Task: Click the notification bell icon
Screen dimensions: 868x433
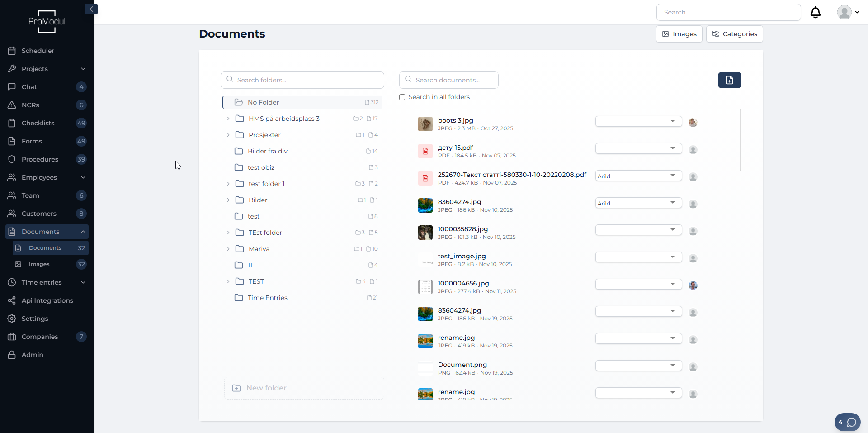Action: click(x=815, y=12)
